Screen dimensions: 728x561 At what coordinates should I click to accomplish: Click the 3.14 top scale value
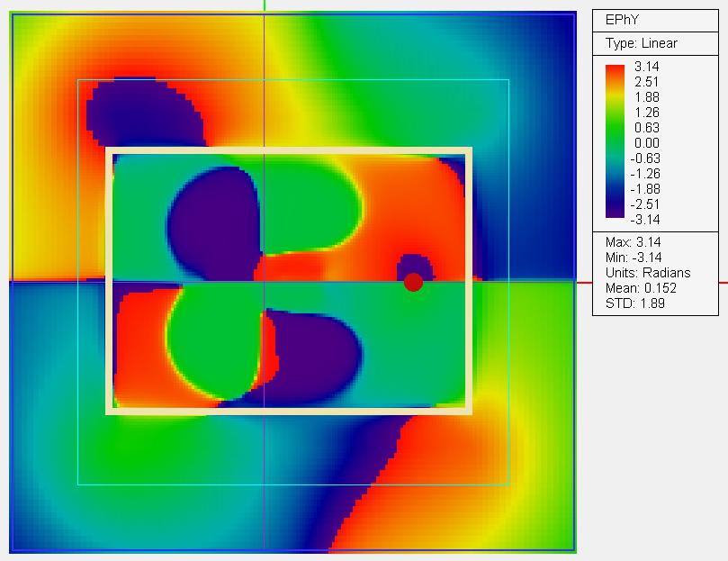[647, 67]
